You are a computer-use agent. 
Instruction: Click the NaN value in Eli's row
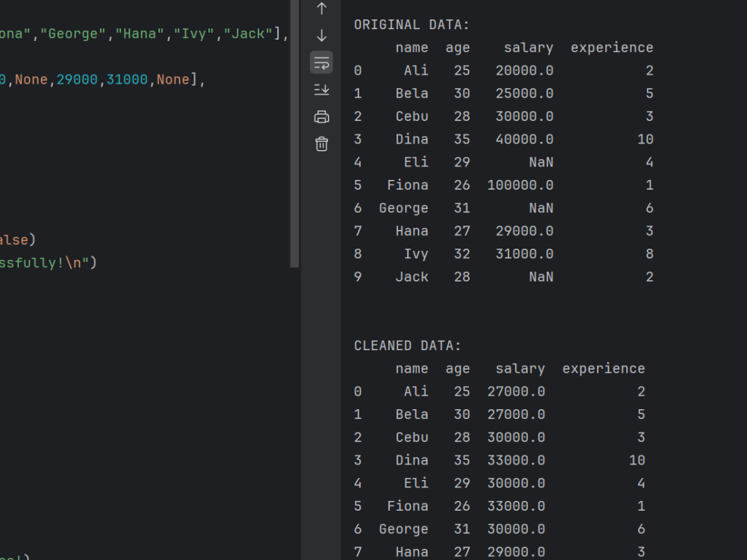541,161
